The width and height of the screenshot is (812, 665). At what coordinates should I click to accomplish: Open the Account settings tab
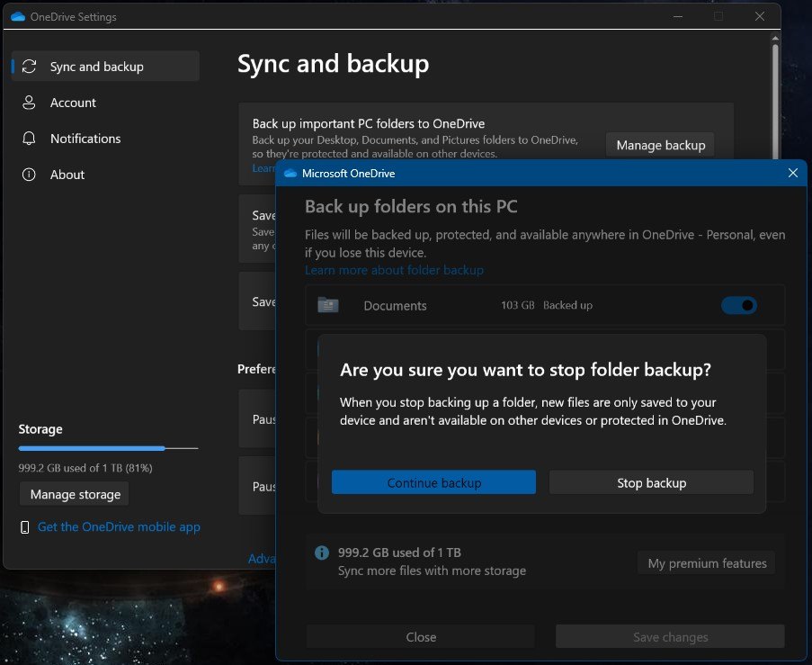point(73,103)
